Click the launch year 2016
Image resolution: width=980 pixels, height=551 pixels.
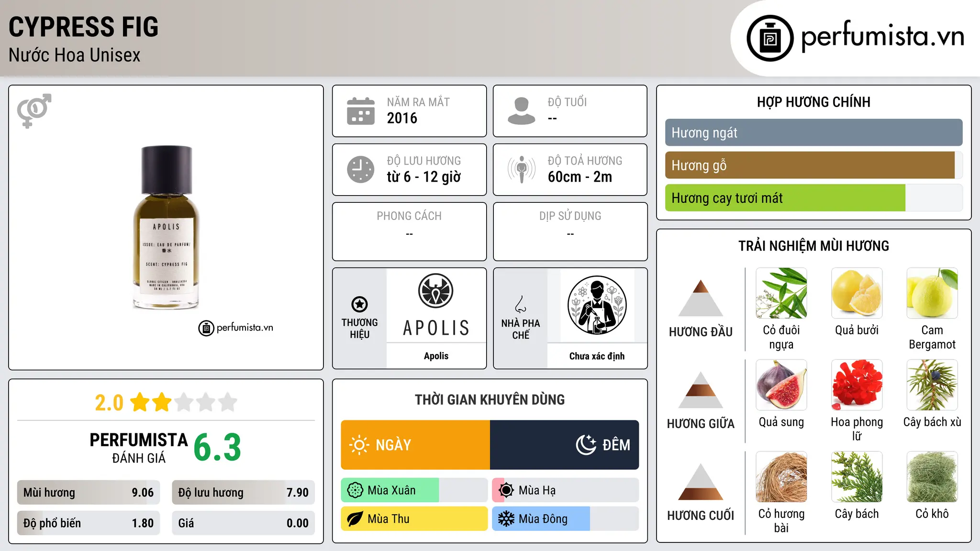tap(402, 118)
